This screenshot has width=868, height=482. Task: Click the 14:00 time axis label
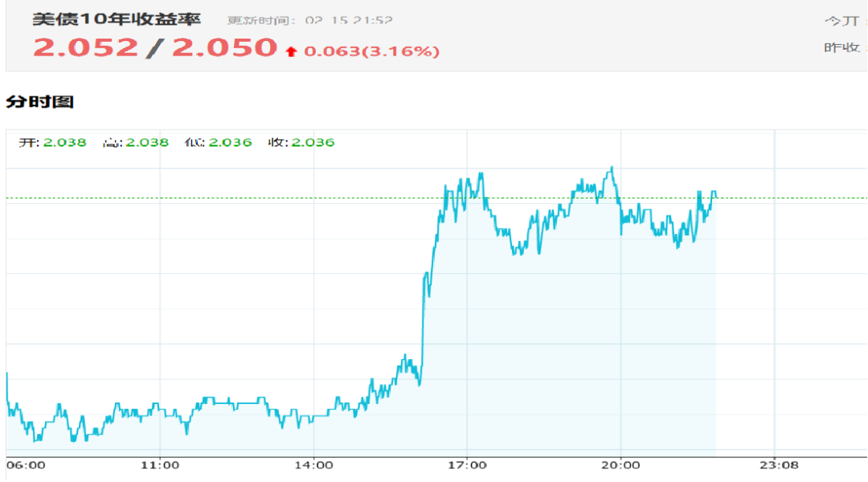click(x=313, y=465)
